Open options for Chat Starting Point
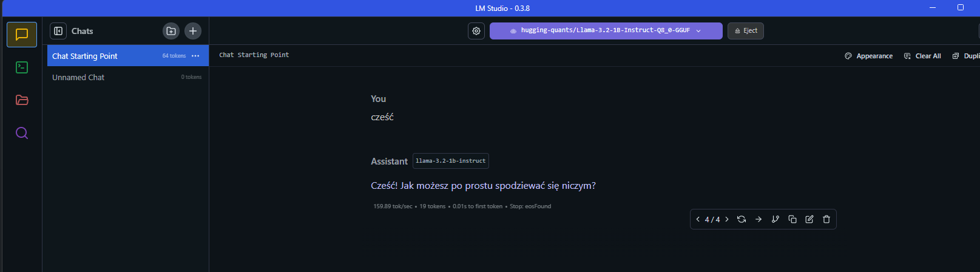The width and height of the screenshot is (980, 272). pyautogui.click(x=195, y=56)
